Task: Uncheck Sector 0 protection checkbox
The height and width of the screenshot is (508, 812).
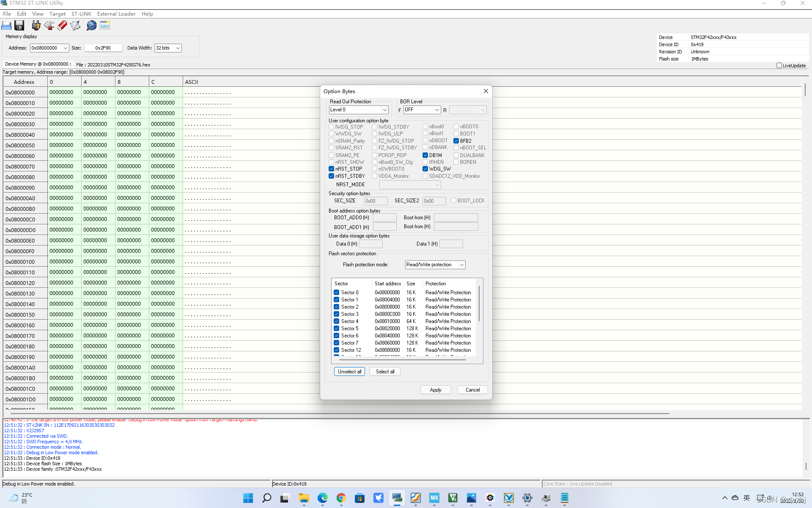Action: pos(336,293)
